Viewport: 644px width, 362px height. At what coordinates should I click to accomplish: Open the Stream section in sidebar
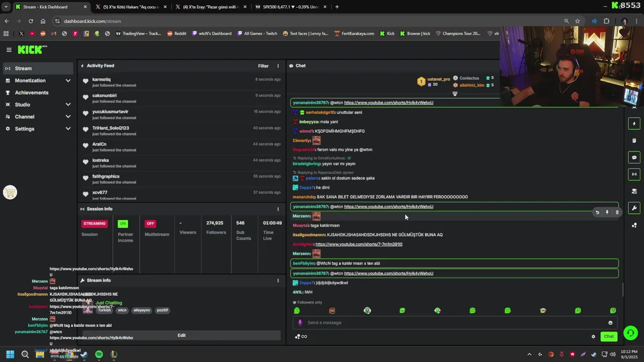38,68
